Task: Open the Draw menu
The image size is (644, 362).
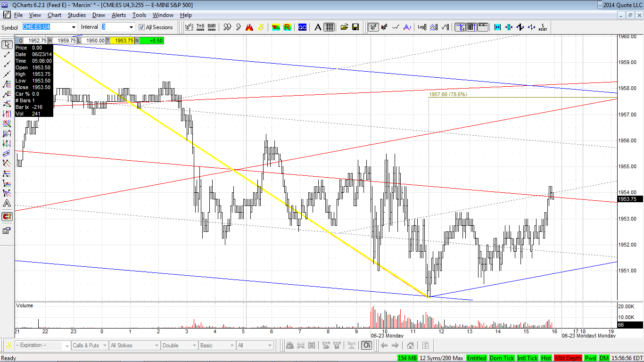Action: click(99, 15)
